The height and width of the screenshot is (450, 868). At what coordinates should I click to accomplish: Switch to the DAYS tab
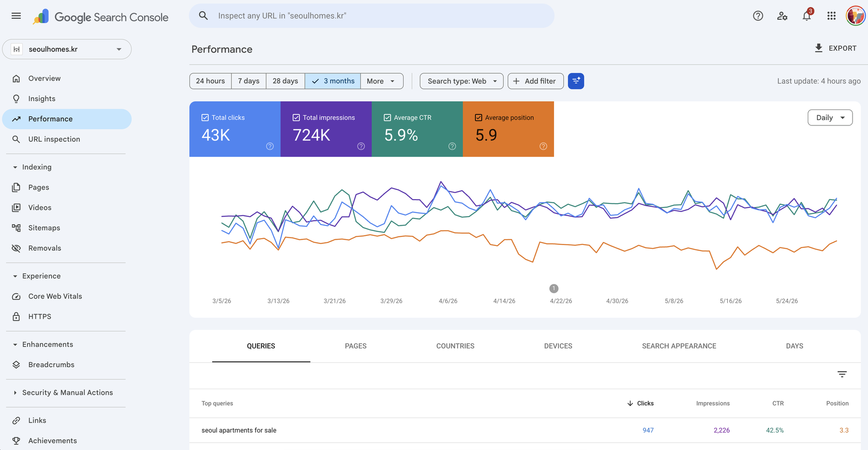click(794, 346)
